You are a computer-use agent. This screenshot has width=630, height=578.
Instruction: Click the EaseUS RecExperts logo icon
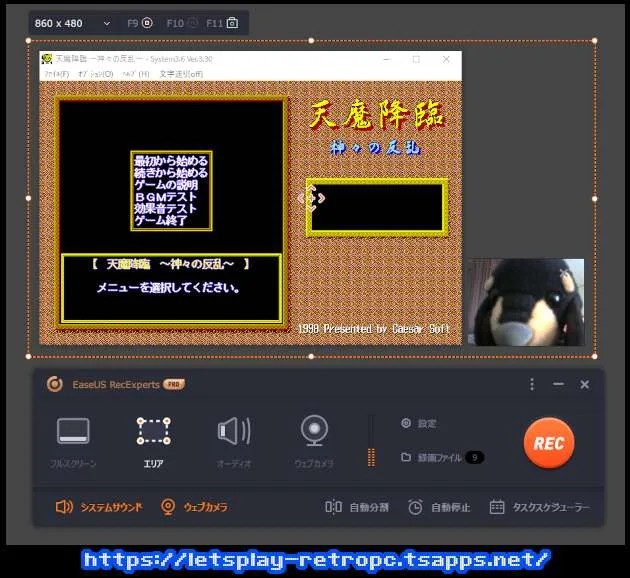coord(55,384)
